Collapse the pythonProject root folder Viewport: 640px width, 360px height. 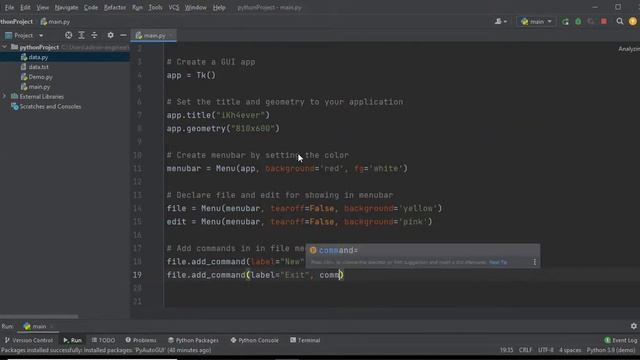click(4, 47)
